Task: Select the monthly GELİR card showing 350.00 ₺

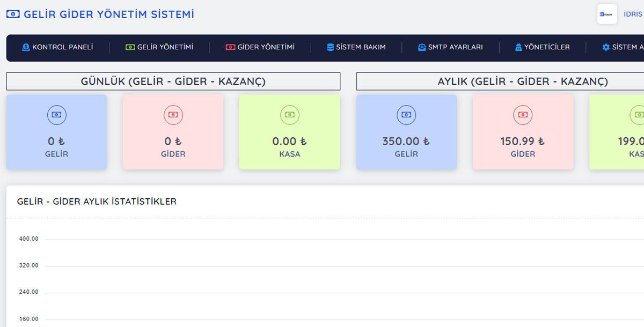Action: click(x=406, y=132)
